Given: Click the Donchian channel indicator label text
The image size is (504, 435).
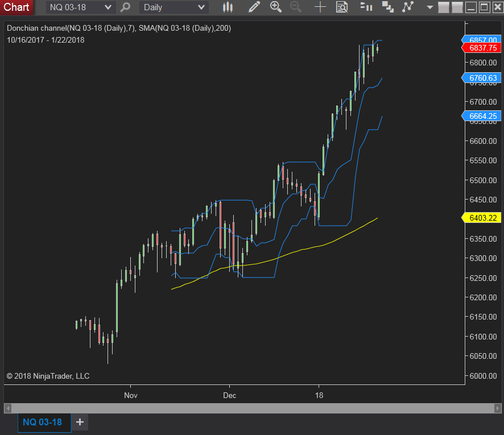Looking at the screenshot, I should (119, 28).
